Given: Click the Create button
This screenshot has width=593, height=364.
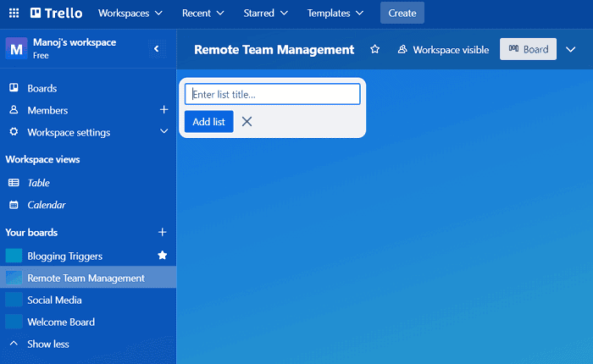Looking at the screenshot, I should 402,13.
